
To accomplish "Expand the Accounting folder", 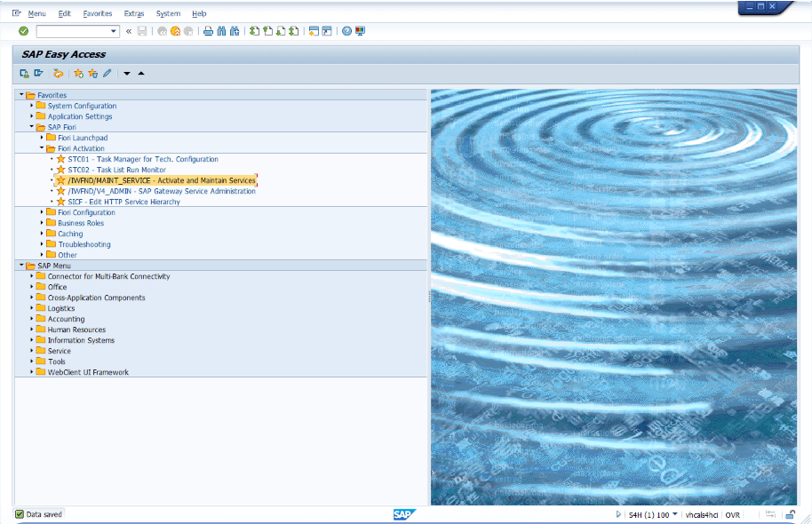I will (32, 319).
